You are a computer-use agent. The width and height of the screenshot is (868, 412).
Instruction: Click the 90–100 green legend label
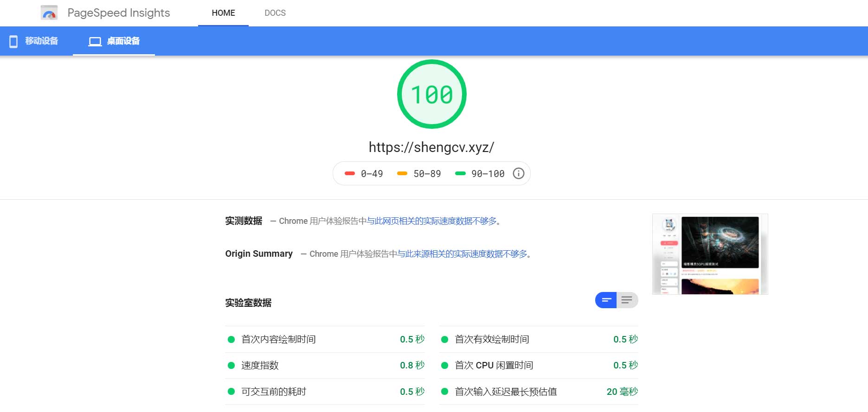coord(488,174)
